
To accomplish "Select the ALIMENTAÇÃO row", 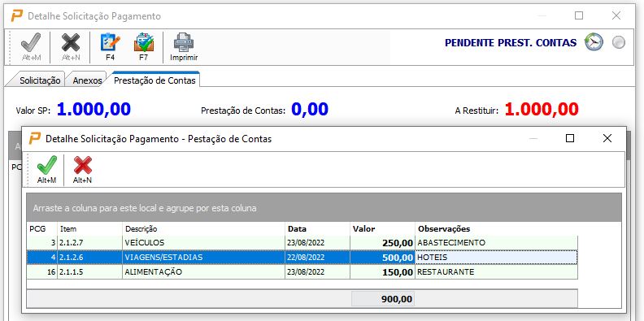I will coord(302,271).
